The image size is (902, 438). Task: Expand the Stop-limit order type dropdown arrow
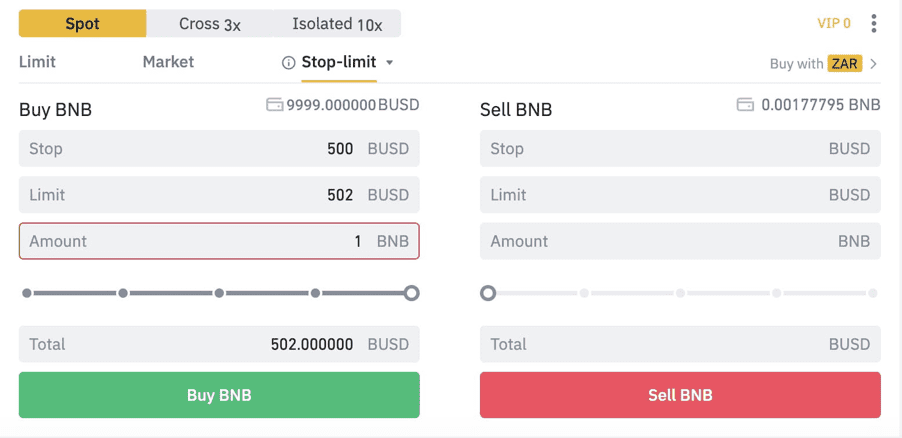[x=389, y=63]
